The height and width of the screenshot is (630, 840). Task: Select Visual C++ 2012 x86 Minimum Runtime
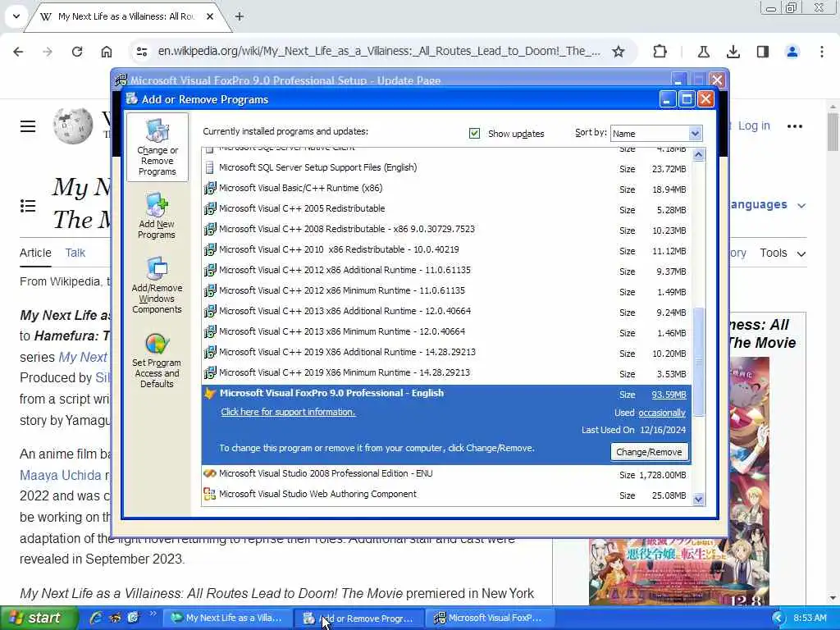447,291
